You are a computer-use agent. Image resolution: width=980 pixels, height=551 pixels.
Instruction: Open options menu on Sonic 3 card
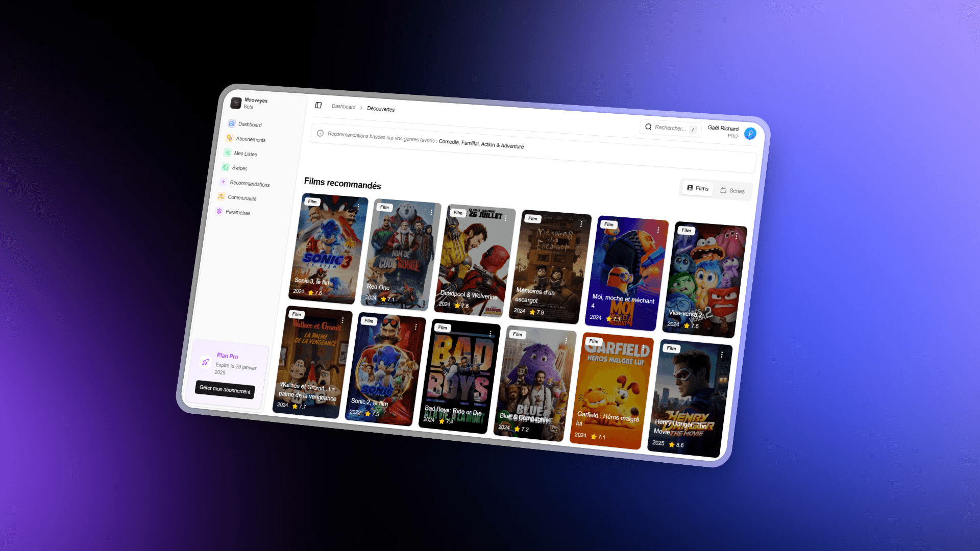[x=358, y=207]
